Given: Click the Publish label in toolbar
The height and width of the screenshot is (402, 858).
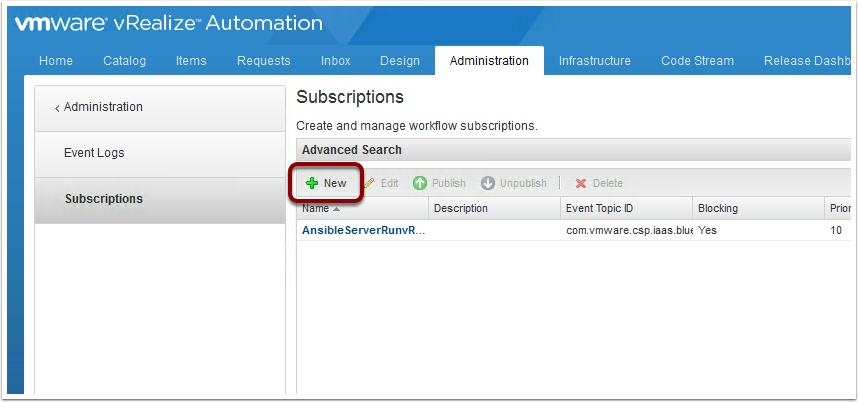Looking at the screenshot, I should coord(449,183).
